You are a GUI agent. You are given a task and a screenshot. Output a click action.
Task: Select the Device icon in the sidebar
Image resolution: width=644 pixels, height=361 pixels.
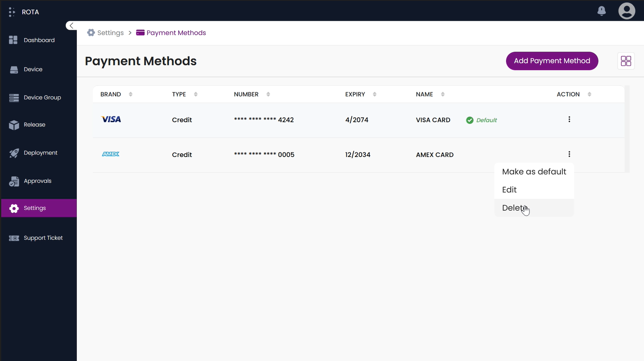[14, 69]
